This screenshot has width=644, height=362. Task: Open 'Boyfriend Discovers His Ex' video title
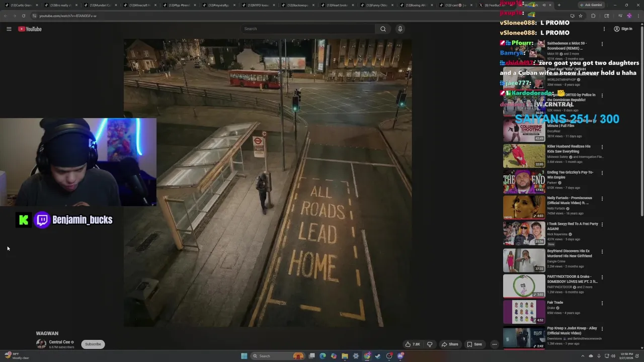570,253
